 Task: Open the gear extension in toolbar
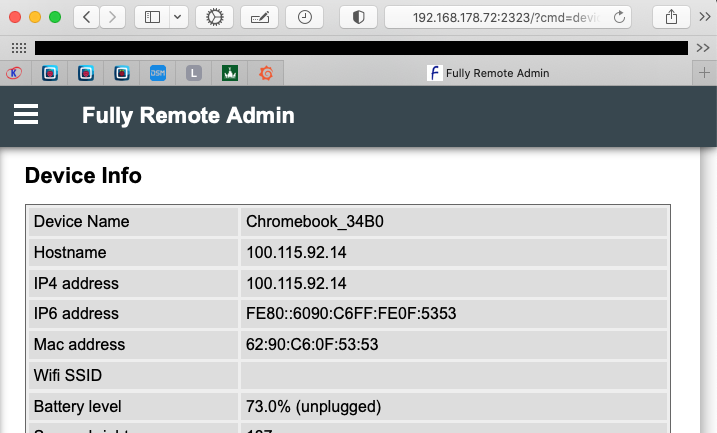[214, 17]
